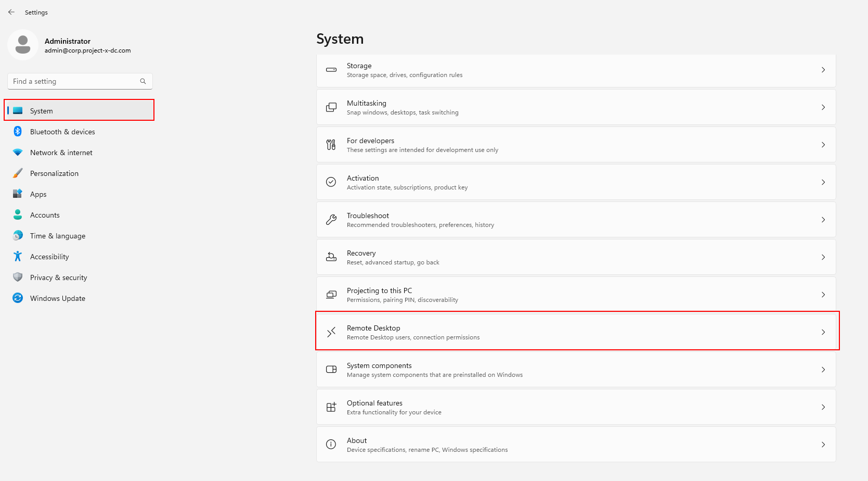Click the Remote Desktop icon
The image size is (868, 481).
pos(331,332)
